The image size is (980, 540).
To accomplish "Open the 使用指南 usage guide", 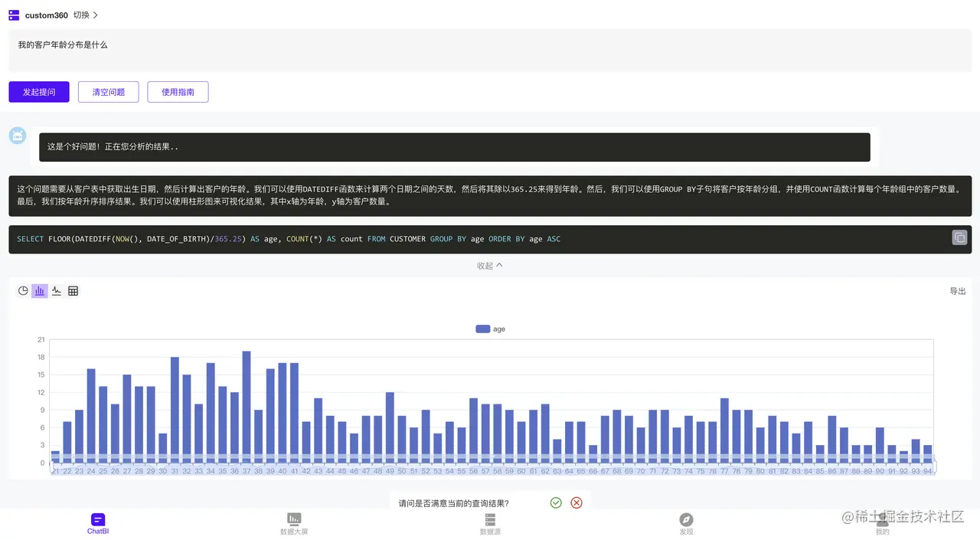I will (x=178, y=92).
